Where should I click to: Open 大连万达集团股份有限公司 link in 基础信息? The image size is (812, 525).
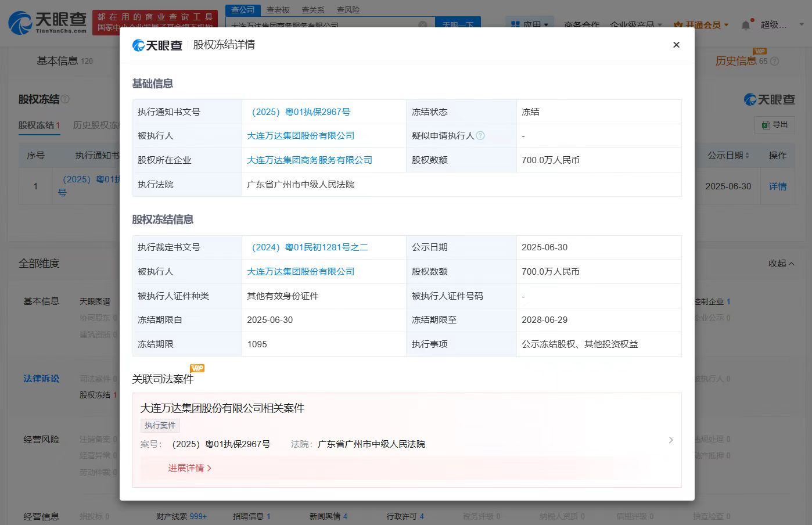click(300, 135)
